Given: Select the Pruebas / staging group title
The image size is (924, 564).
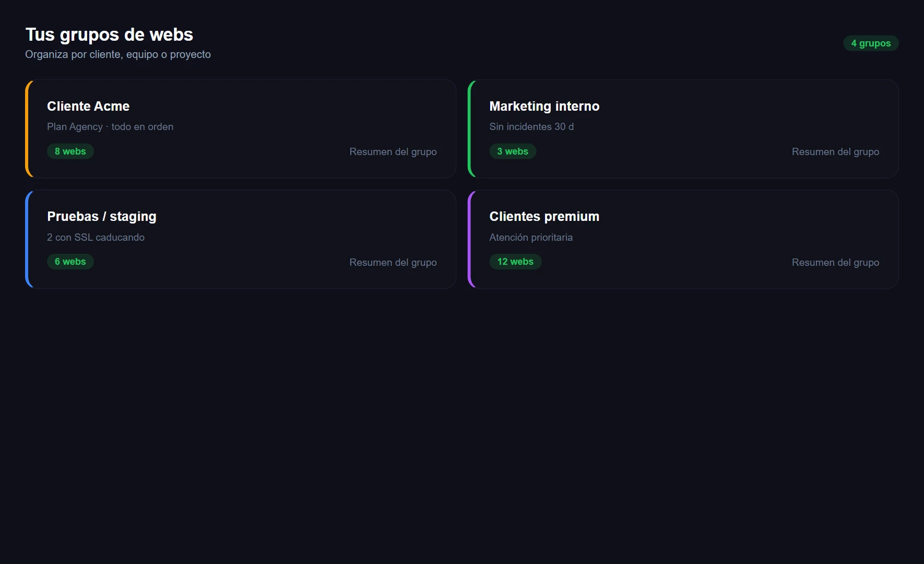Looking at the screenshot, I should pyautogui.click(x=101, y=216).
